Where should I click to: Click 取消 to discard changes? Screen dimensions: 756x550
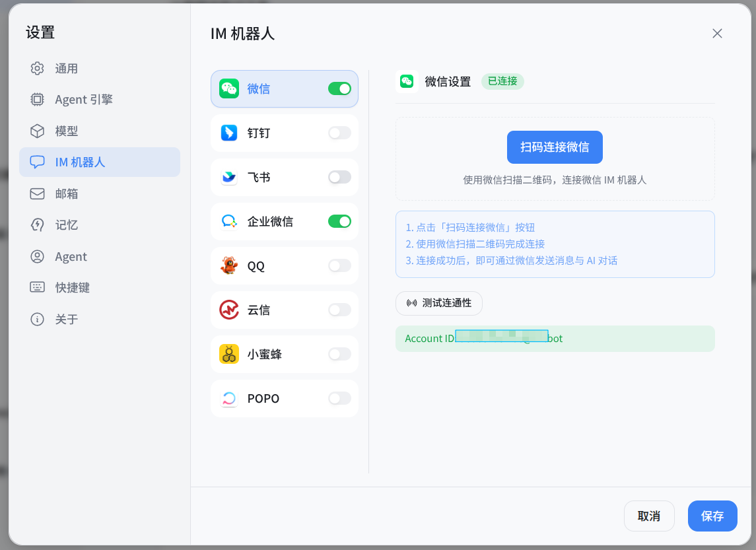pyautogui.click(x=649, y=516)
